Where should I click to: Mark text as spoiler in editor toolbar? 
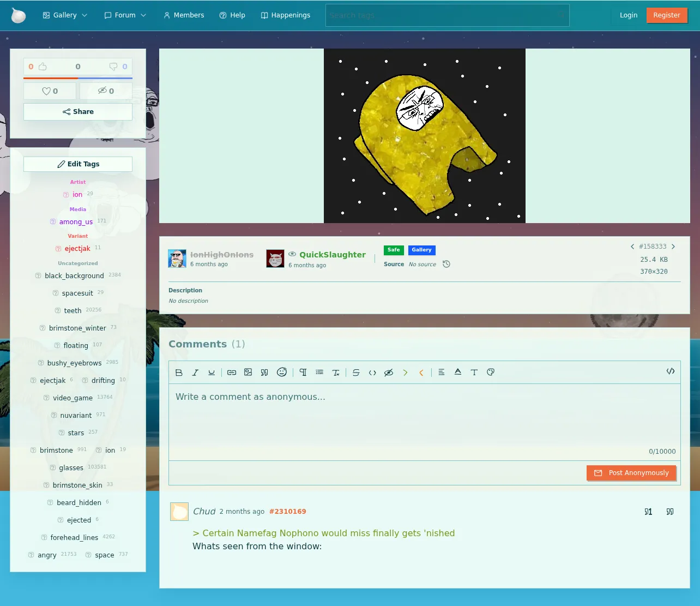pos(389,373)
